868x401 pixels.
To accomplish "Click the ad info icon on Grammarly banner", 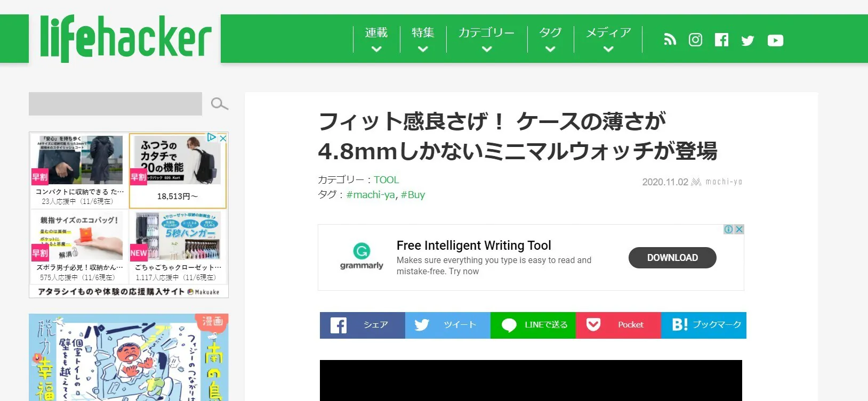I will point(728,230).
